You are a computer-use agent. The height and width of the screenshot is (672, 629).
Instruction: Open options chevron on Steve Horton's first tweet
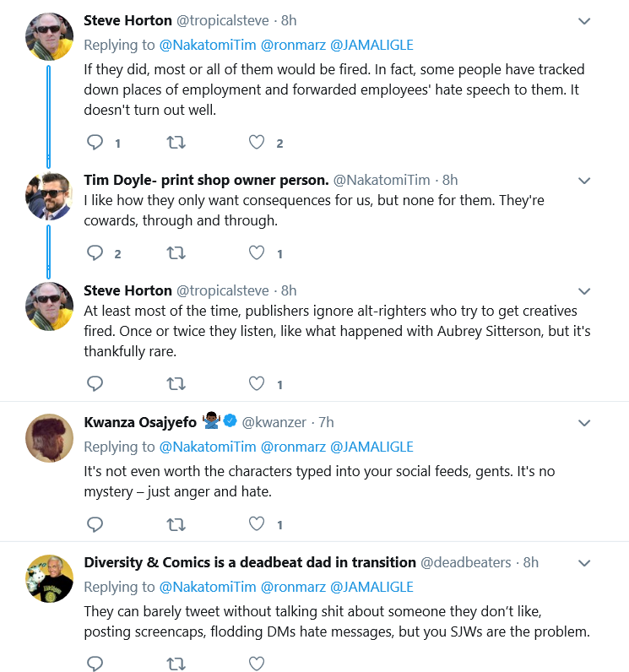[584, 21]
